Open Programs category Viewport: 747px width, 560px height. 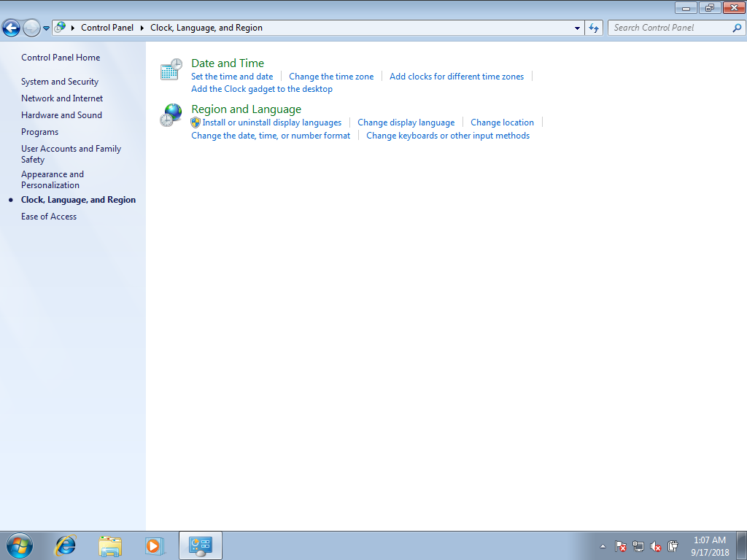click(x=39, y=132)
